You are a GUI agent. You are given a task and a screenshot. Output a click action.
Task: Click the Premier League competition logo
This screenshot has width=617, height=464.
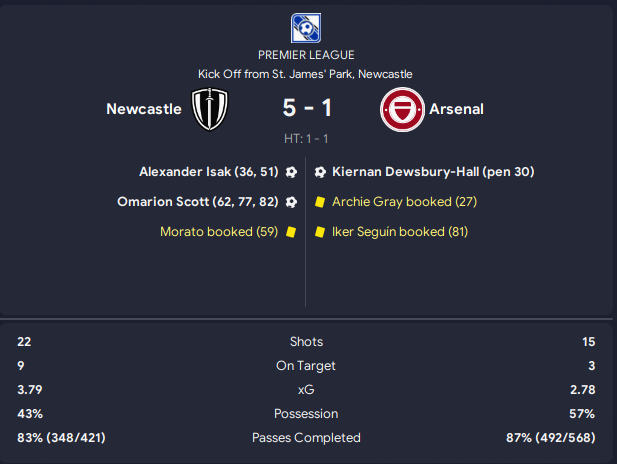[x=306, y=28]
